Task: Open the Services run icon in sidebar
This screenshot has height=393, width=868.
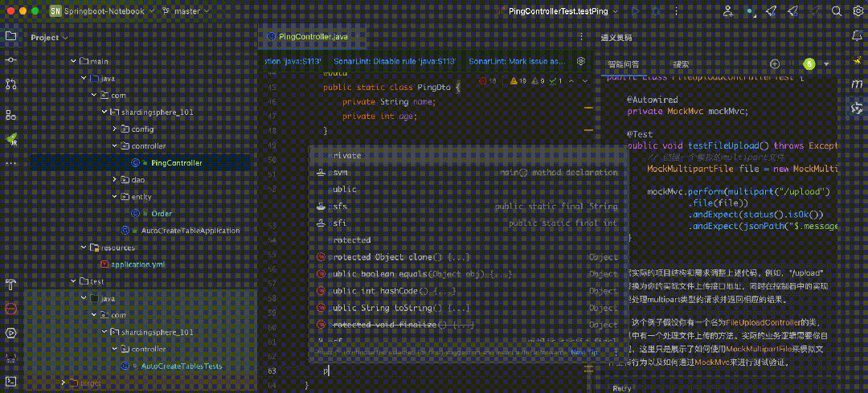Action: (10, 333)
